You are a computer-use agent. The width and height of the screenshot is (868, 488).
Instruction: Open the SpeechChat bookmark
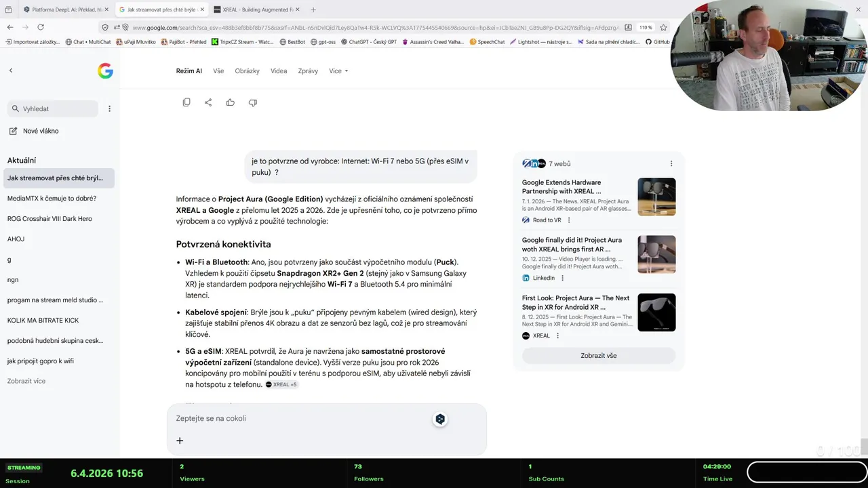coord(487,41)
